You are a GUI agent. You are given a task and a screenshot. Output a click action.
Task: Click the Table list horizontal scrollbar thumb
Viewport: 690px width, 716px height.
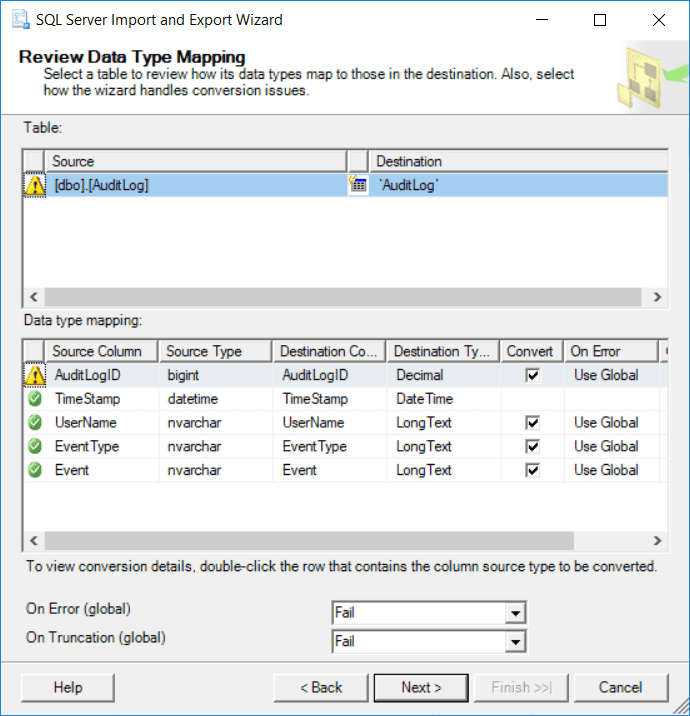point(343,297)
